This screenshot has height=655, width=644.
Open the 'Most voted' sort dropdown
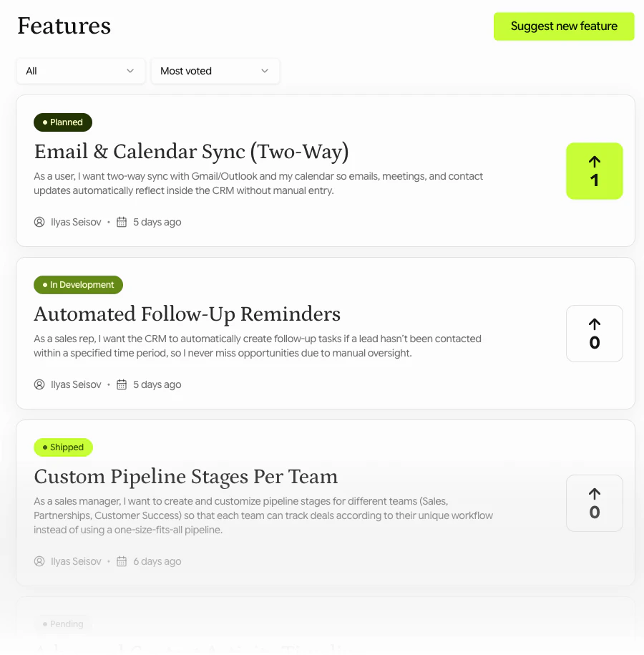click(215, 71)
